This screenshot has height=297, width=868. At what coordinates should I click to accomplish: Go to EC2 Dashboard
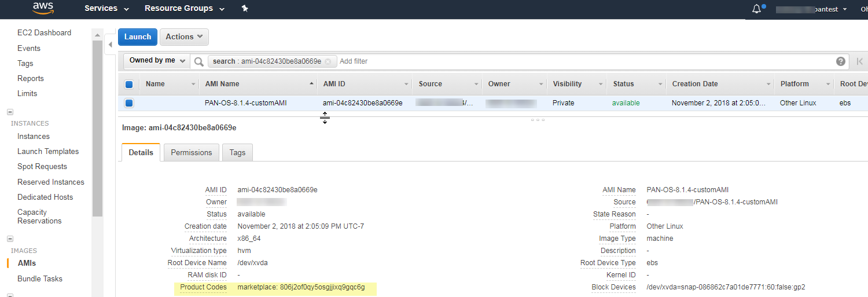coord(44,32)
